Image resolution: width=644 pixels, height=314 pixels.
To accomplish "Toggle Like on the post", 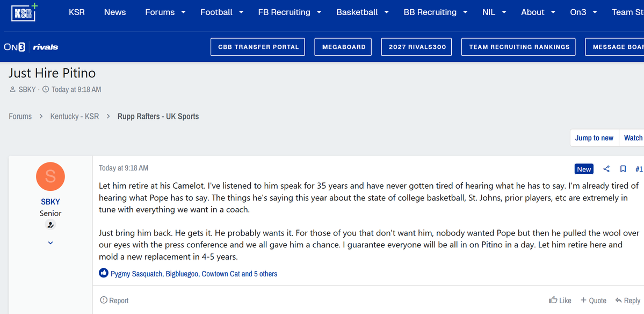I will (x=560, y=300).
